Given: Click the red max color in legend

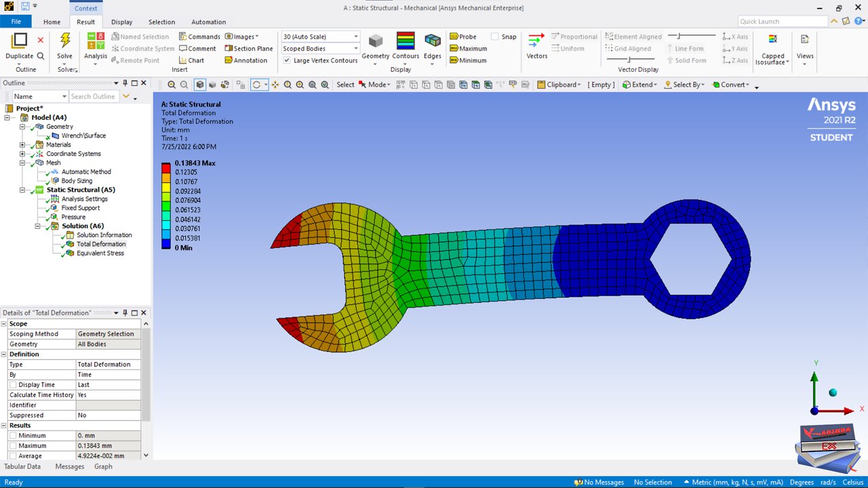Looking at the screenshot, I should tap(165, 167).
